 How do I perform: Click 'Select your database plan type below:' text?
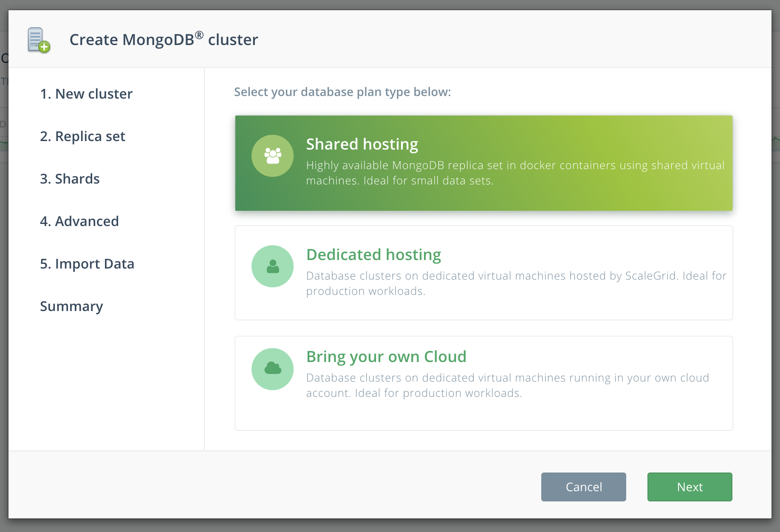342,92
